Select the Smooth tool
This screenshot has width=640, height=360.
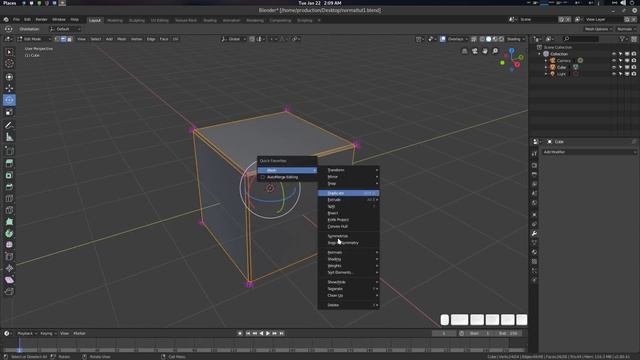click(9, 245)
